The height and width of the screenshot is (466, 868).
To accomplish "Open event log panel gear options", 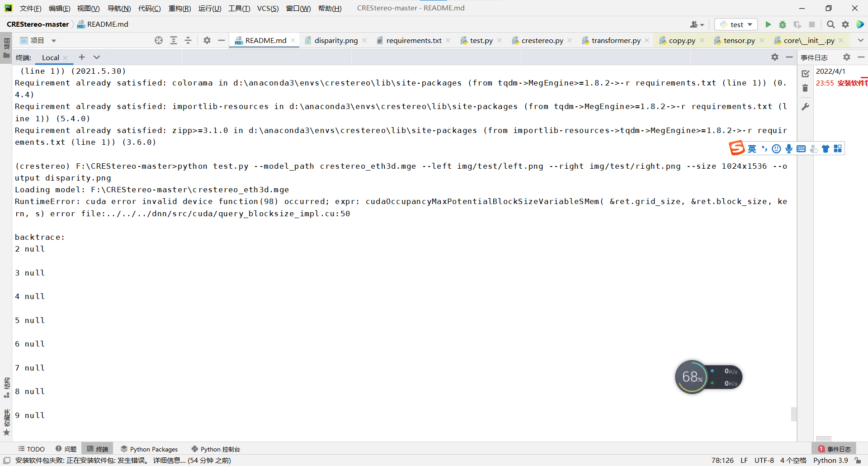I will [x=847, y=57].
